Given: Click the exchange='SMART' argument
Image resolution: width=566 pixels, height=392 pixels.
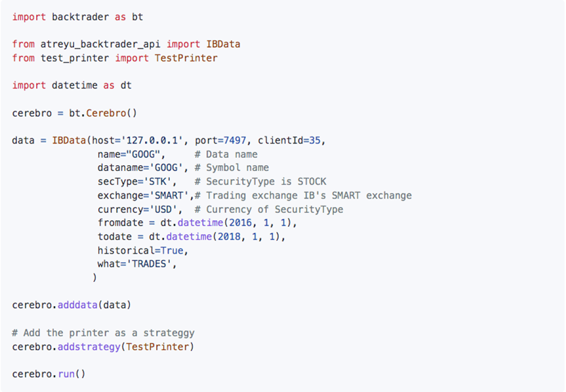Looking at the screenshot, I should click(x=143, y=195).
